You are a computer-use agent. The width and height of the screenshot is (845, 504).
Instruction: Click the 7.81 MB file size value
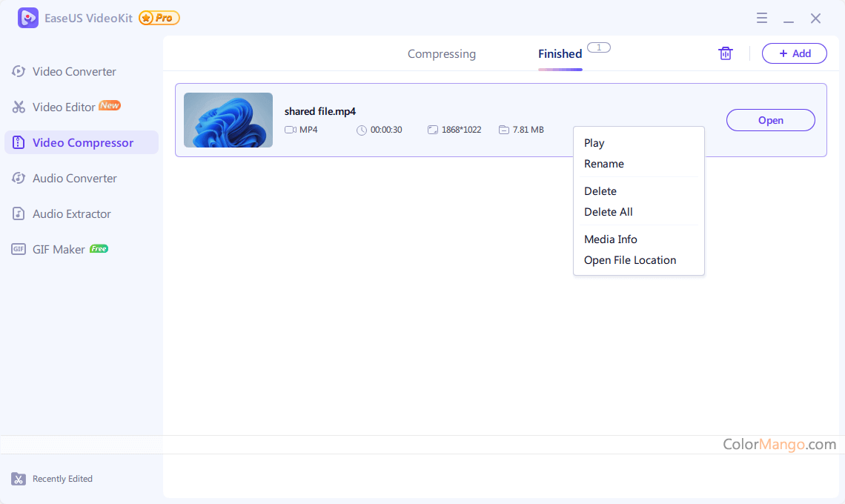tap(528, 130)
